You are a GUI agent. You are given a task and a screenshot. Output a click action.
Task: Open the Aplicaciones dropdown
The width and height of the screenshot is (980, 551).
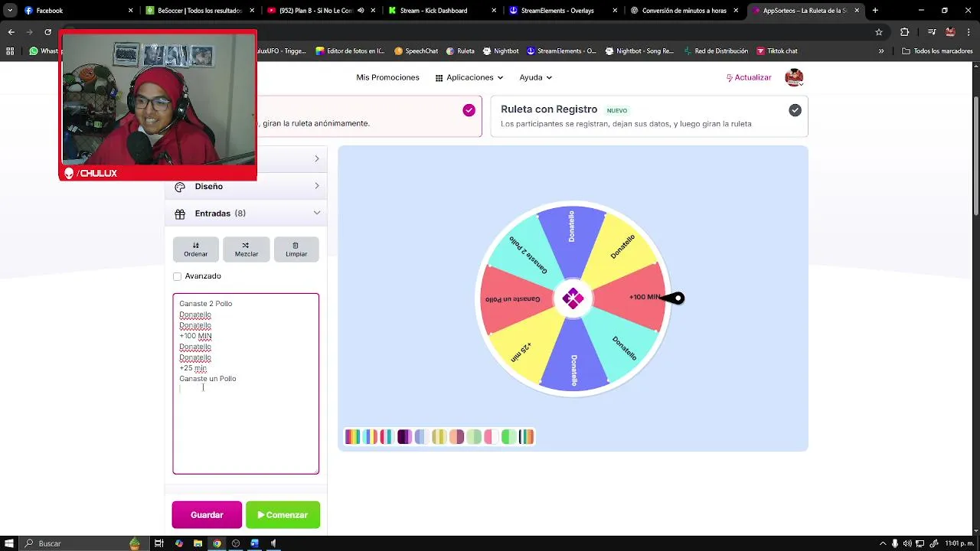(469, 77)
